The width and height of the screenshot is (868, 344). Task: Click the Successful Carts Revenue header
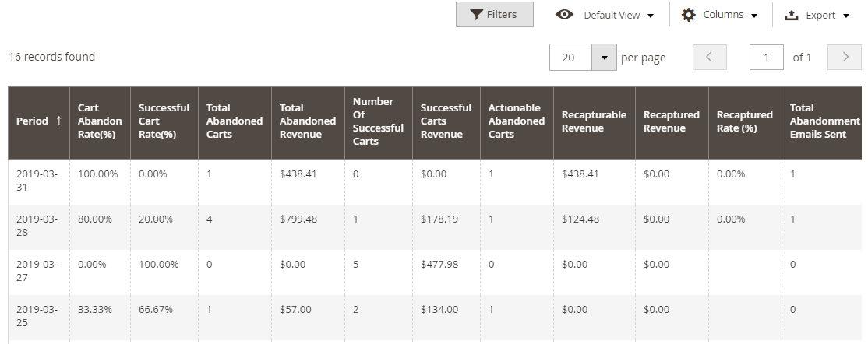(446, 121)
